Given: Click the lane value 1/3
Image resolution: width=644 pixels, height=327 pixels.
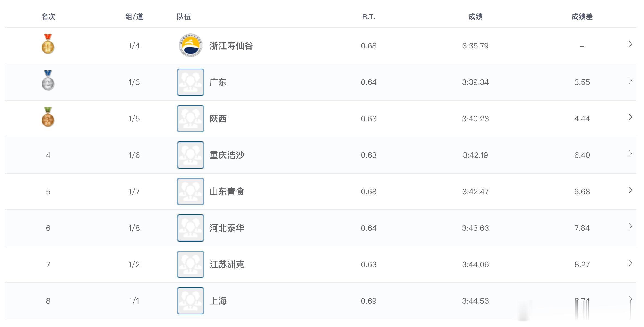Looking at the screenshot, I should tap(134, 82).
